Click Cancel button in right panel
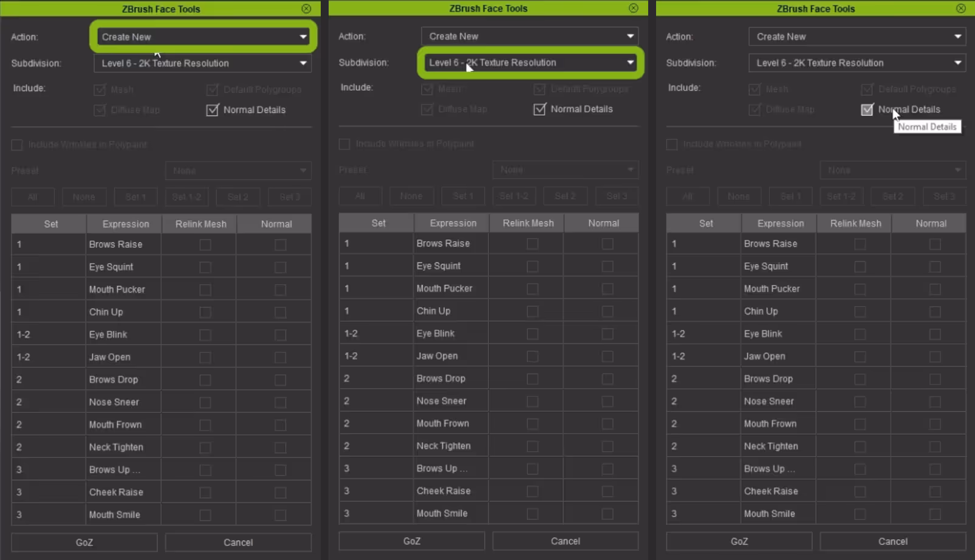Image resolution: width=975 pixels, height=560 pixels. click(x=893, y=541)
